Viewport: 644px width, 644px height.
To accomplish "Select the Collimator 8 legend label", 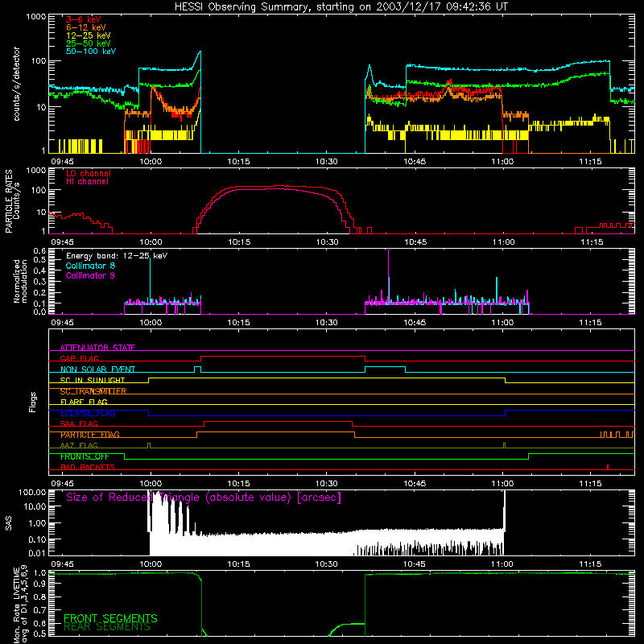I will (x=90, y=266).
